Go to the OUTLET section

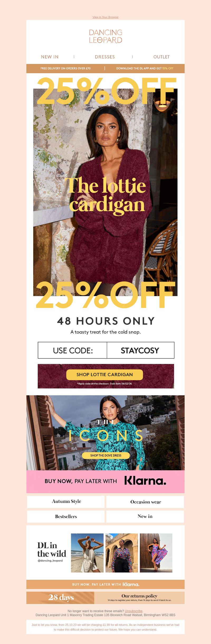pyautogui.click(x=161, y=57)
